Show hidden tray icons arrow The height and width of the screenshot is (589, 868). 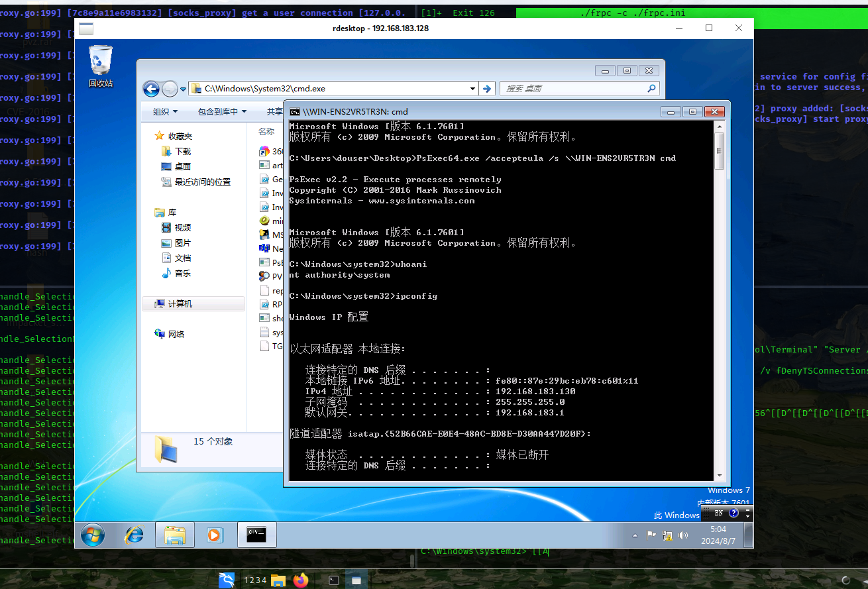pos(635,535)
